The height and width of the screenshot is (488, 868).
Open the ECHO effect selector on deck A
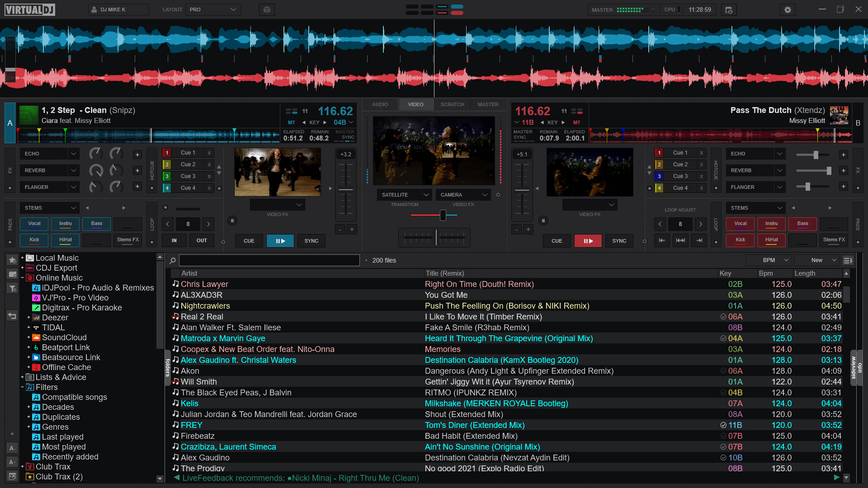coord(49,153)
